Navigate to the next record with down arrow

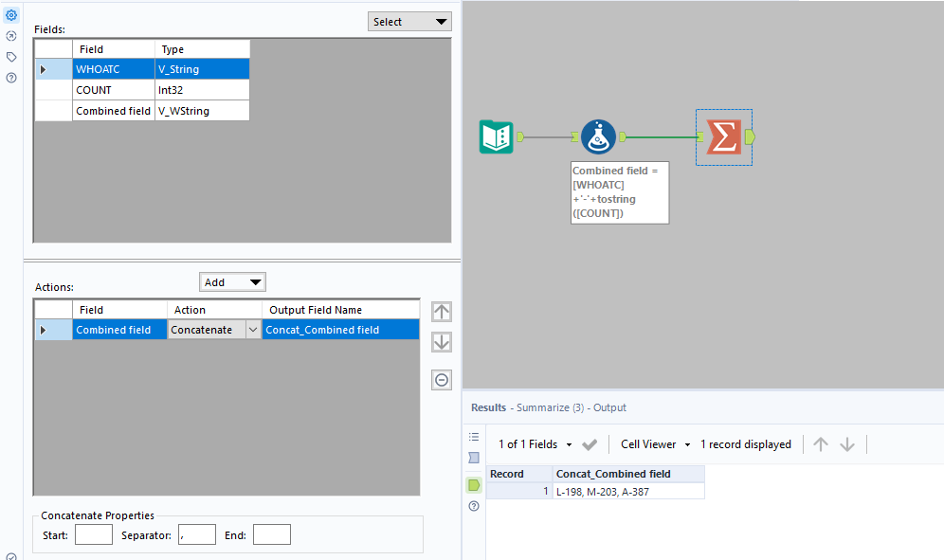click(846, 443)
